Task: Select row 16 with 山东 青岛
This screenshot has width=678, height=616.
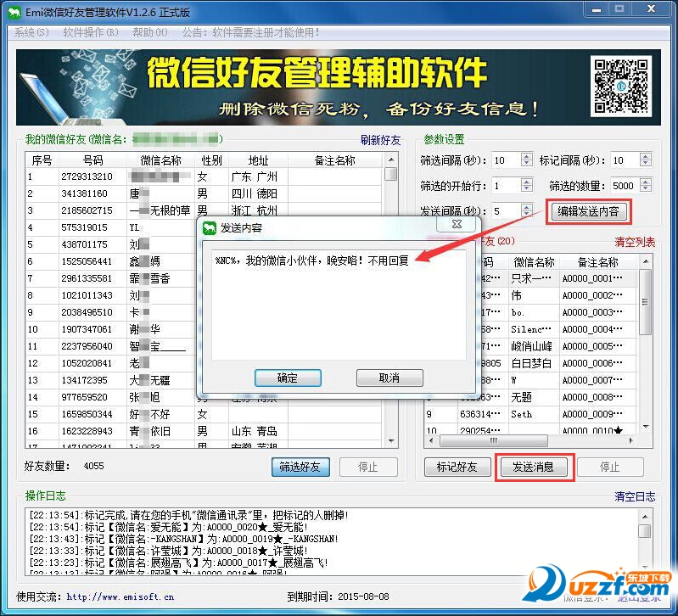Action: (x=205, y=431)
